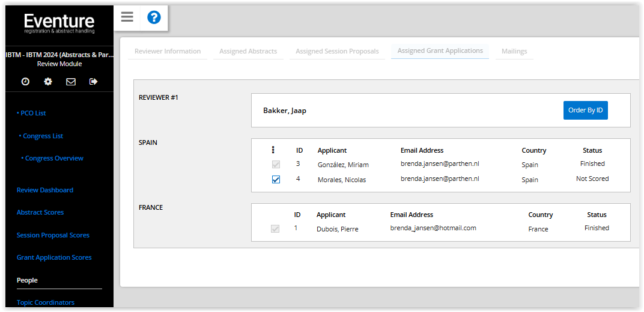Click the three-dot column menu in Spain table
The image size is (644, 312).
click(273, 150)
